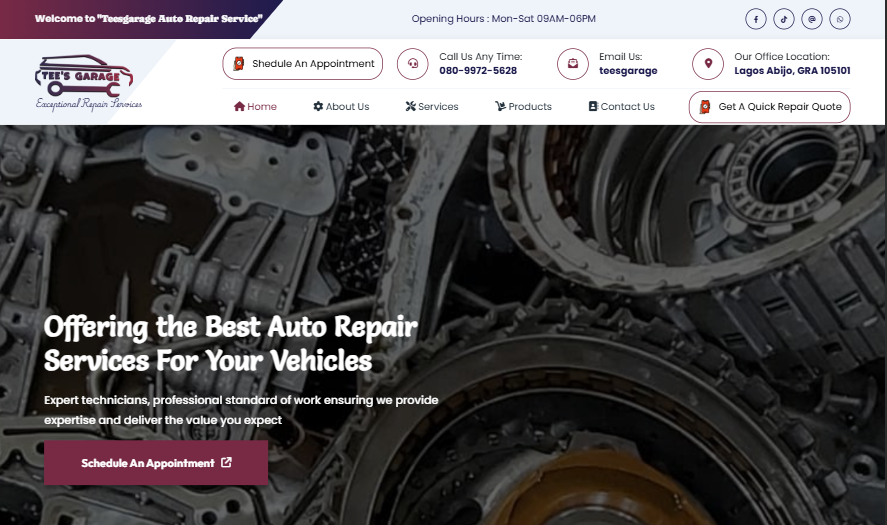Click the map pin location icon
The image size is (887, 525).
coord(708,64)
